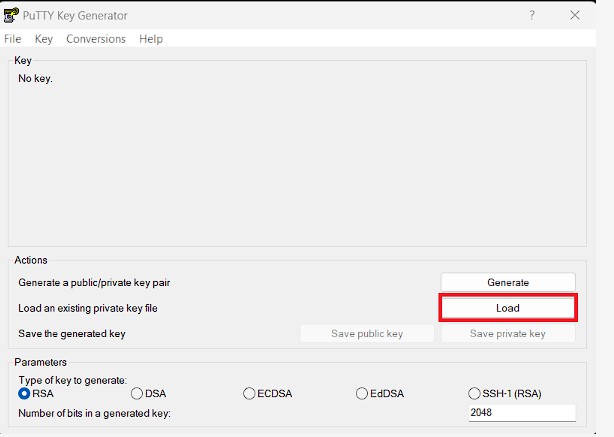Click 'Save the generated key' label
Viewport: 614px width, 437px height.
(72, 334)
